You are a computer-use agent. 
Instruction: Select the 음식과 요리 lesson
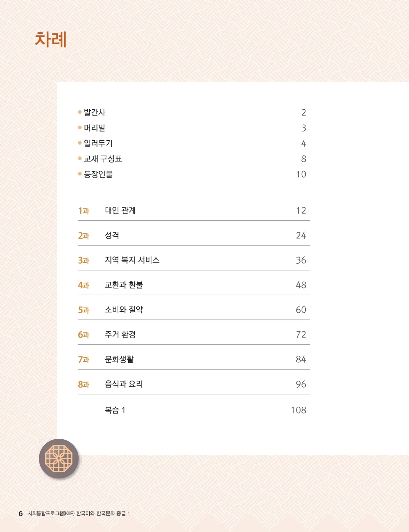194,384
